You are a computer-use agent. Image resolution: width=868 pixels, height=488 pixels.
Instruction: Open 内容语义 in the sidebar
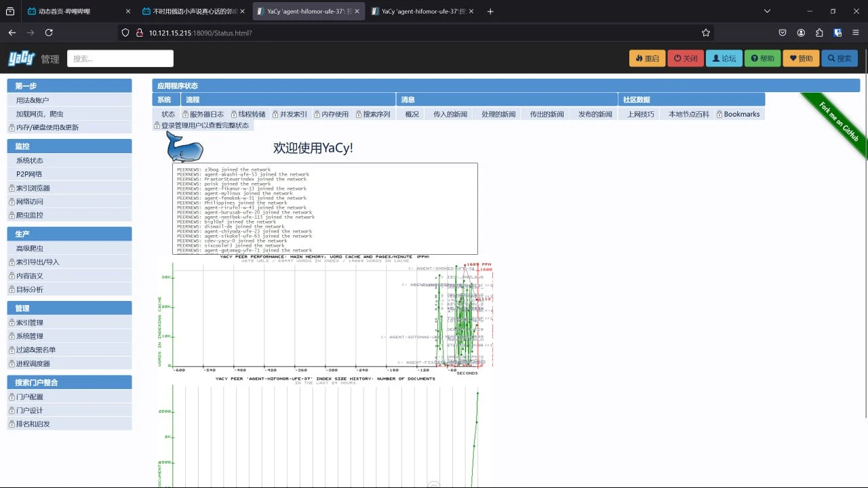tap(69, 276)
